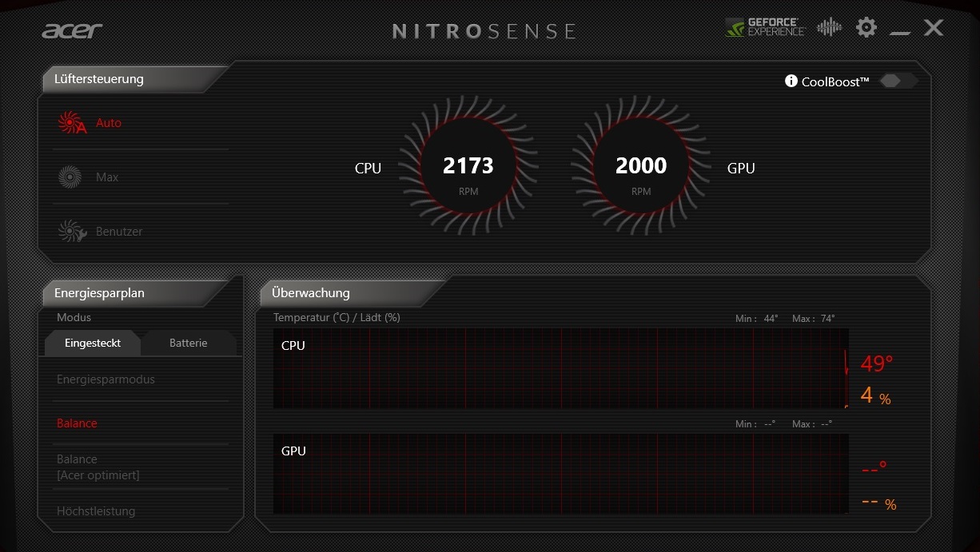This screenshot has height=552, width=980.
Task: Click the CPU load 4 % value
Action: [875, 395]
